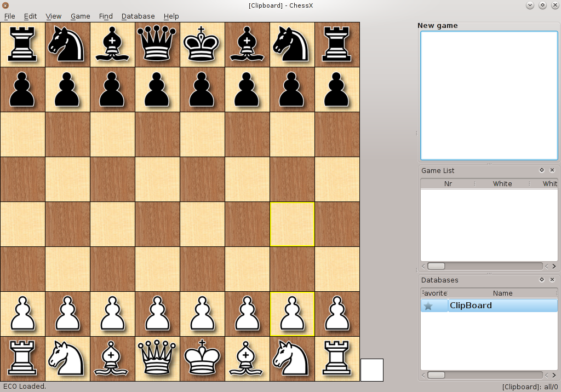Click the white king piece

coord(203,359)
